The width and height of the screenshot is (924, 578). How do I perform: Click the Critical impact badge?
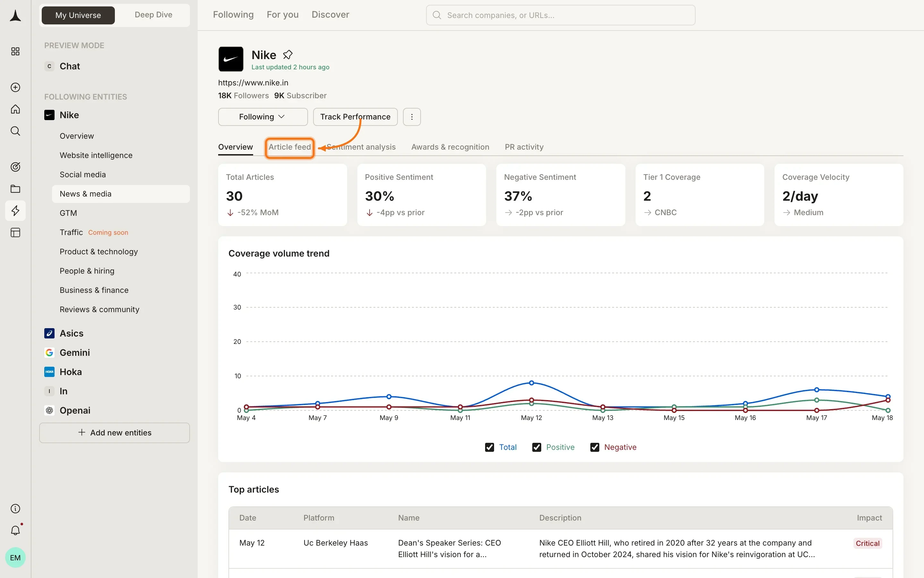(x=868, y=543)
